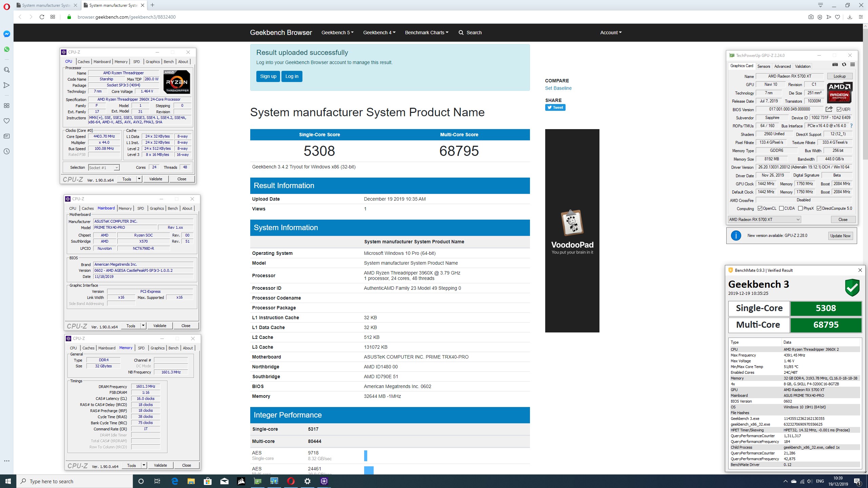
Task: Expand Tools arrow in CPU-Z Memory window
Action: pyautogui.click(x=144, y=465)
